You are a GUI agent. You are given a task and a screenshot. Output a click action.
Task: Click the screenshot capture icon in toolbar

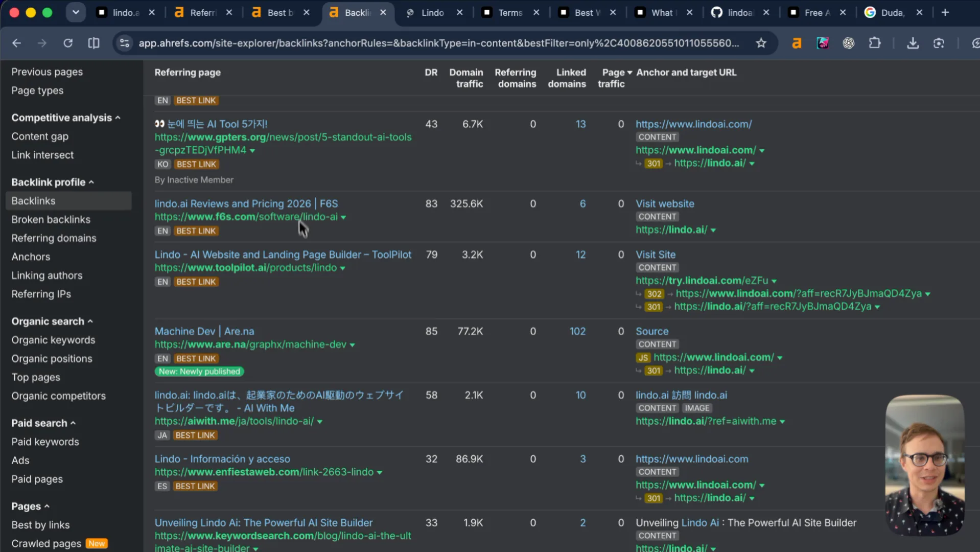[939, 43]
